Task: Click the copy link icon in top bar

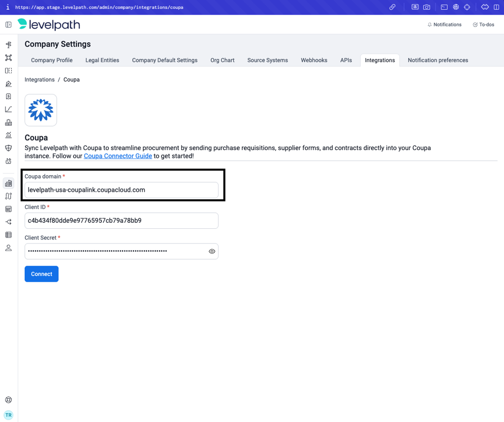Action: 392,7
